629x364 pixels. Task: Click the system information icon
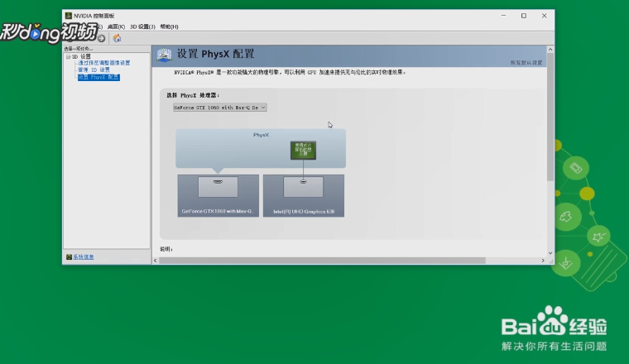69,257
